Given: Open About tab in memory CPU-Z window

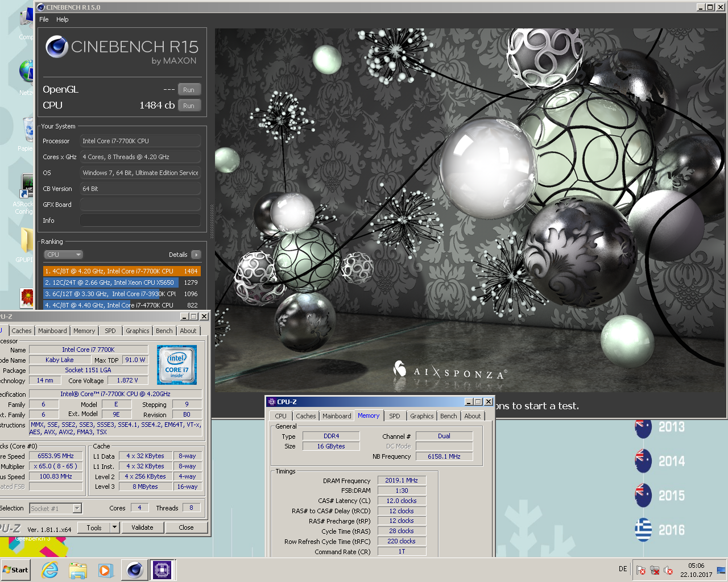Looking at the screenshot, I should click(x=473, y=416).
